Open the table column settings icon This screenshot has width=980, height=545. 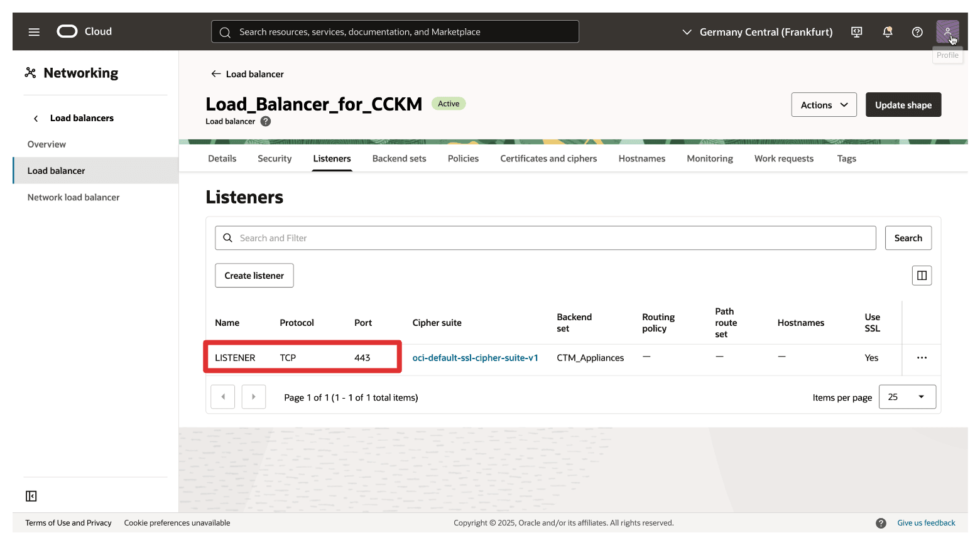[x=922, y=275]
